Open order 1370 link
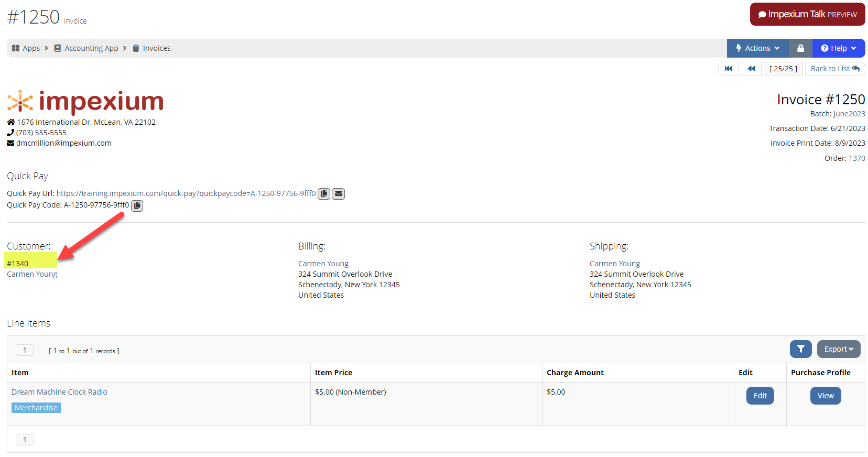 click(x=857, y=158)
